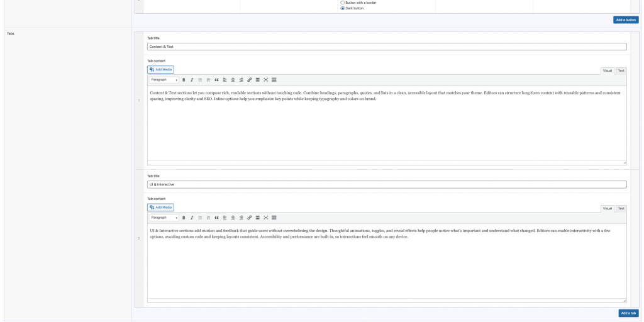Viewport: 644px width, 322px height.
Task: Open Paragraph format dropdown in Content & Text editor
Action: click(164, 80)
